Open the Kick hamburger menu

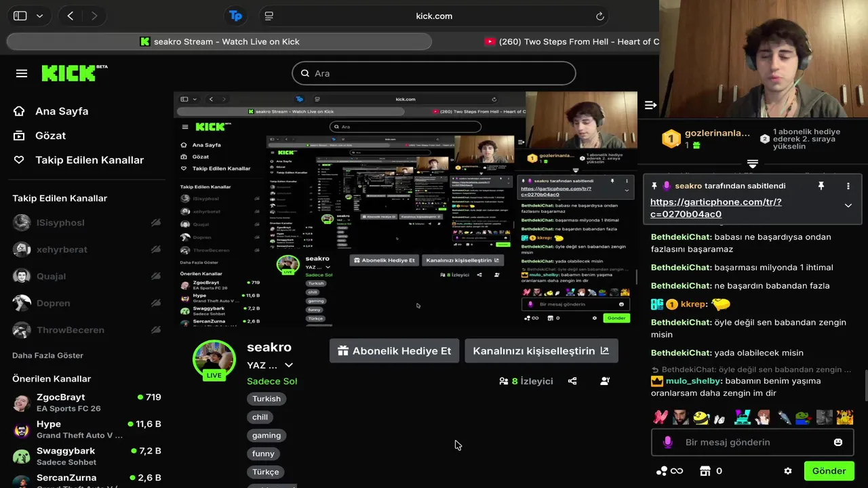point(22,73)
